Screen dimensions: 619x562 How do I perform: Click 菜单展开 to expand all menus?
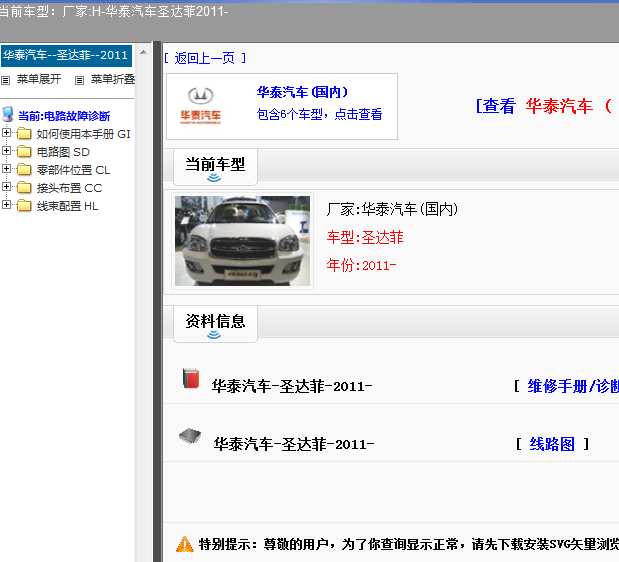pyautogui.click(x=38, y=79)
